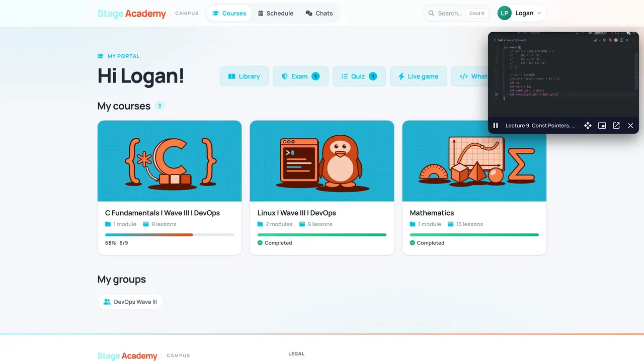Pause the Lecture 9 mini video player
This screenshot has width=644, height=362.
pos(496,126)
